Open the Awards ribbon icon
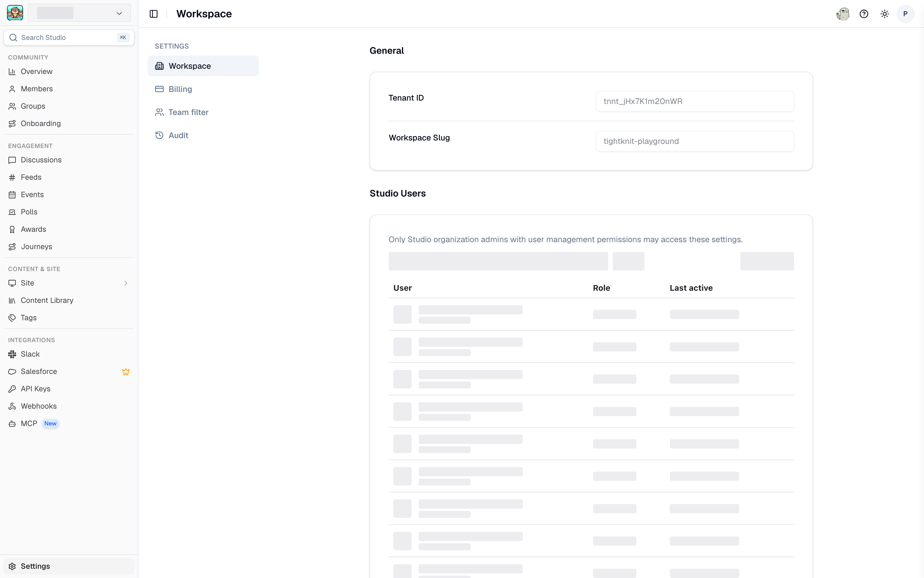The image size is (924, 578). coord(12,229)
